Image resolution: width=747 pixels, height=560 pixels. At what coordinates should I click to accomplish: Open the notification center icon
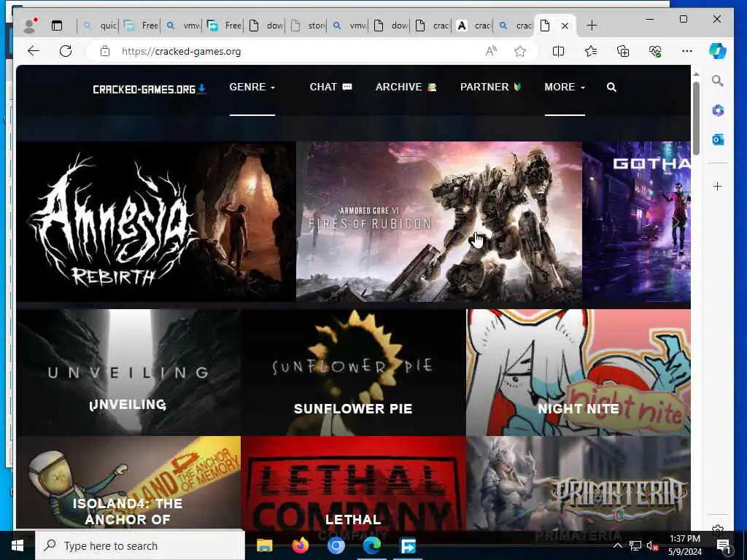click(x=724, y=545)
